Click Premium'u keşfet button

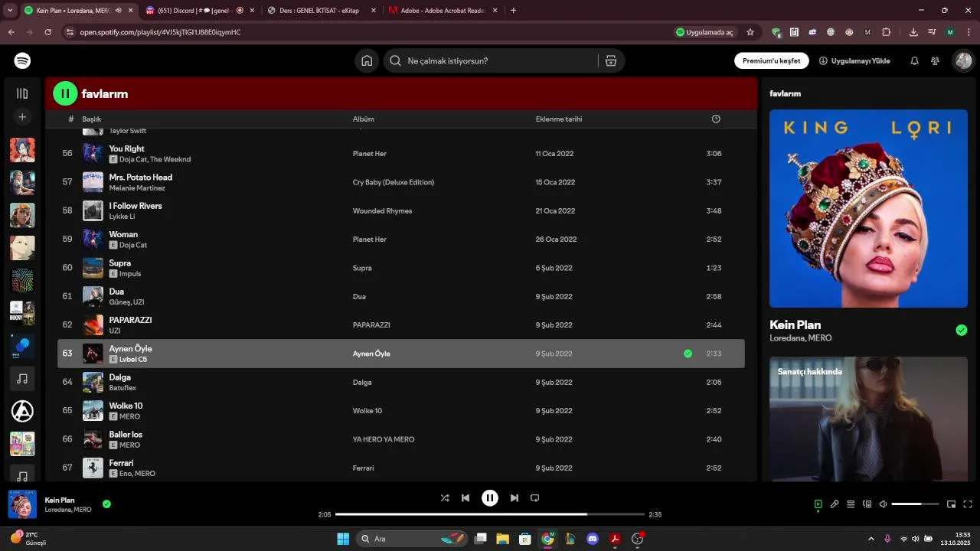click(x=771, y=60)
